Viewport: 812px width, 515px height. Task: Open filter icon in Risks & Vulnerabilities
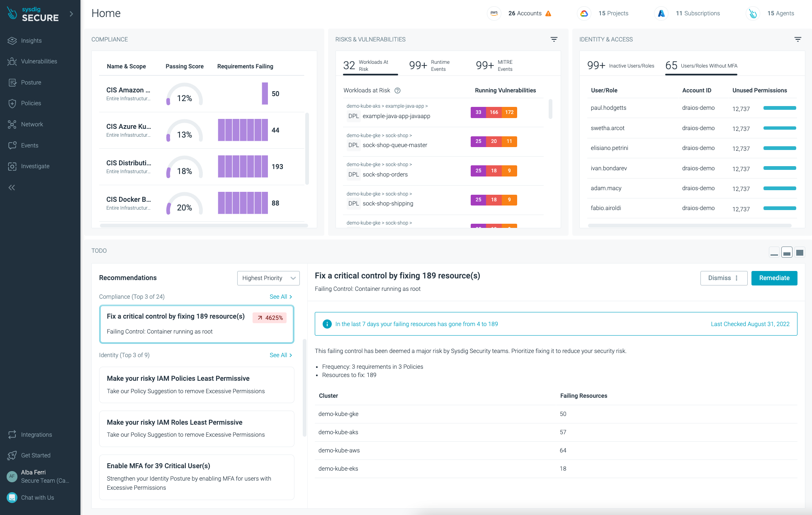554,39
